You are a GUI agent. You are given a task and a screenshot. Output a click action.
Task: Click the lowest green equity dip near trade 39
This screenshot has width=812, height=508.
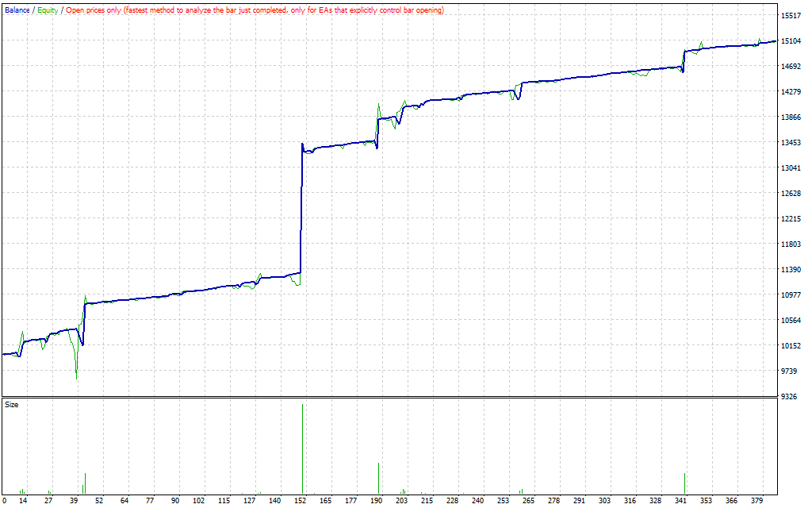(77, 377)
